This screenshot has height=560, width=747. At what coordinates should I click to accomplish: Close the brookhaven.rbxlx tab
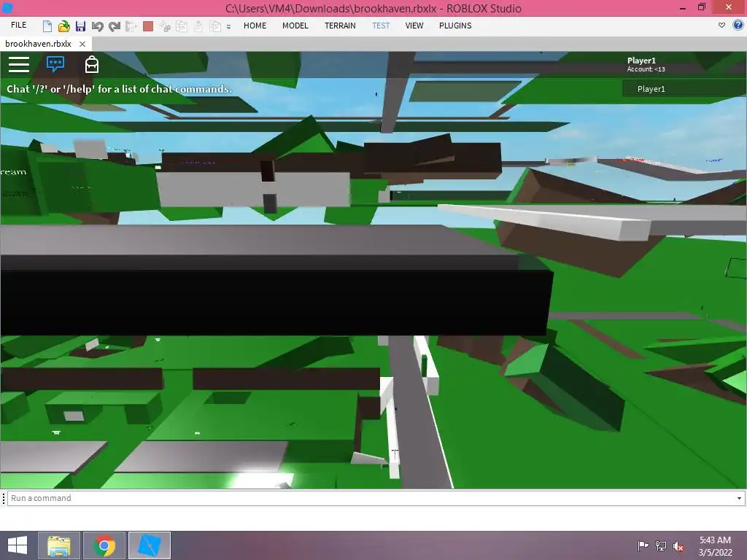[82, 44]
